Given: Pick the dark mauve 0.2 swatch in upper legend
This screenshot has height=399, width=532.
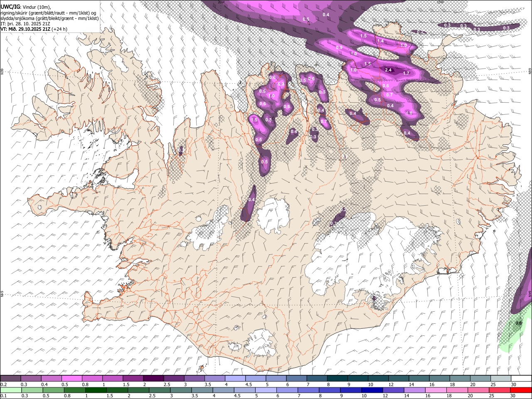Looking at the screenshot, I should (10, 379).
